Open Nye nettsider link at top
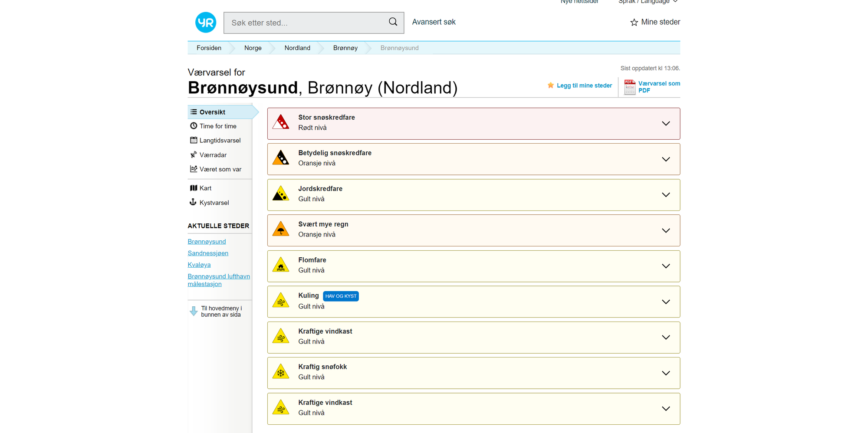The height and width of the screenshot is (433, 868). pyautogui.click(x=579, y=2)
